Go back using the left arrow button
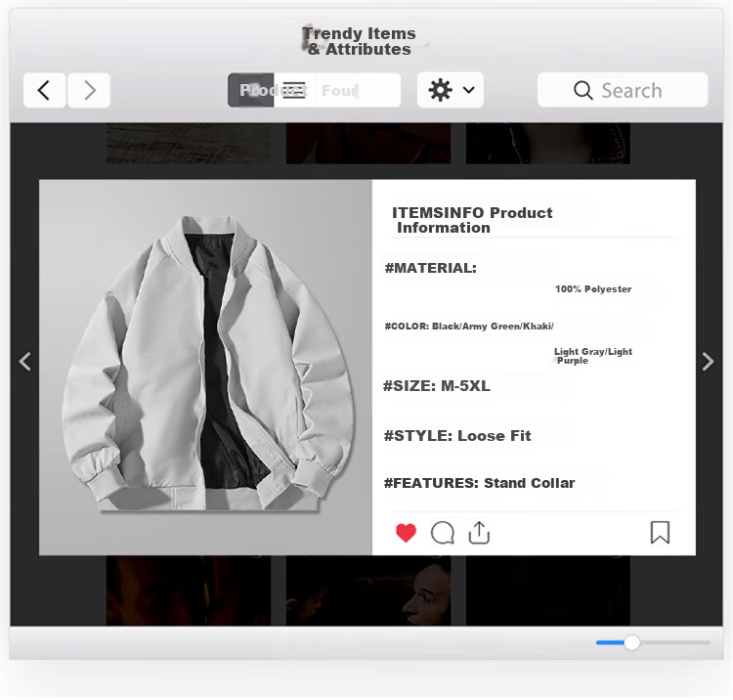The width and height of the screenshot is (733, 700). (x=44, y=90)
